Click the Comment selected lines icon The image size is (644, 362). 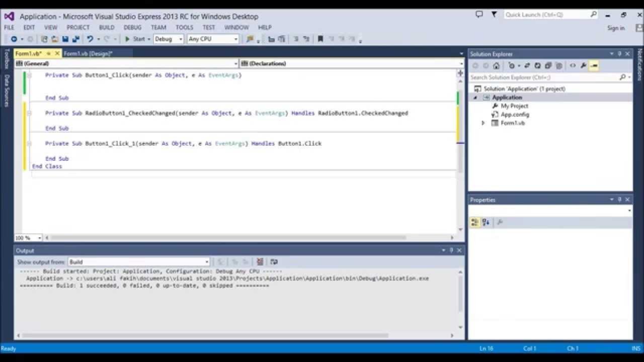pyautogui.click(x=296, y=39)
